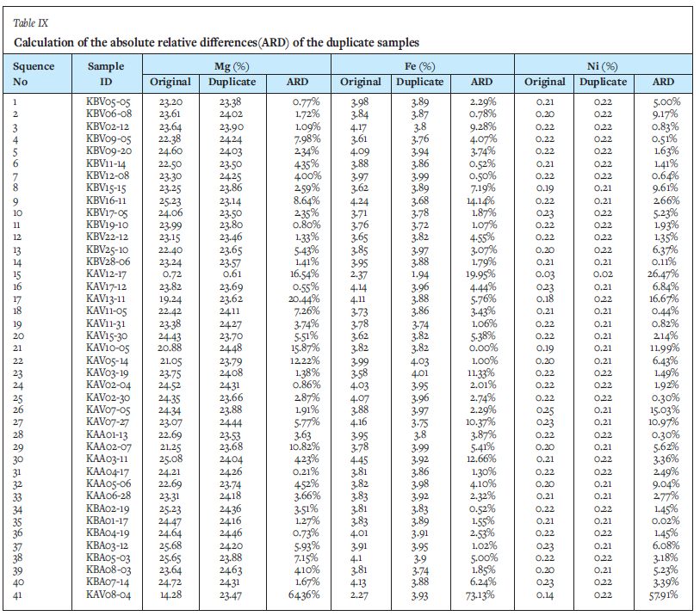This screenshot has width=700, height=616.
Task: Select the table title about absolute relative differences
Action: click(x=216, y=42)
